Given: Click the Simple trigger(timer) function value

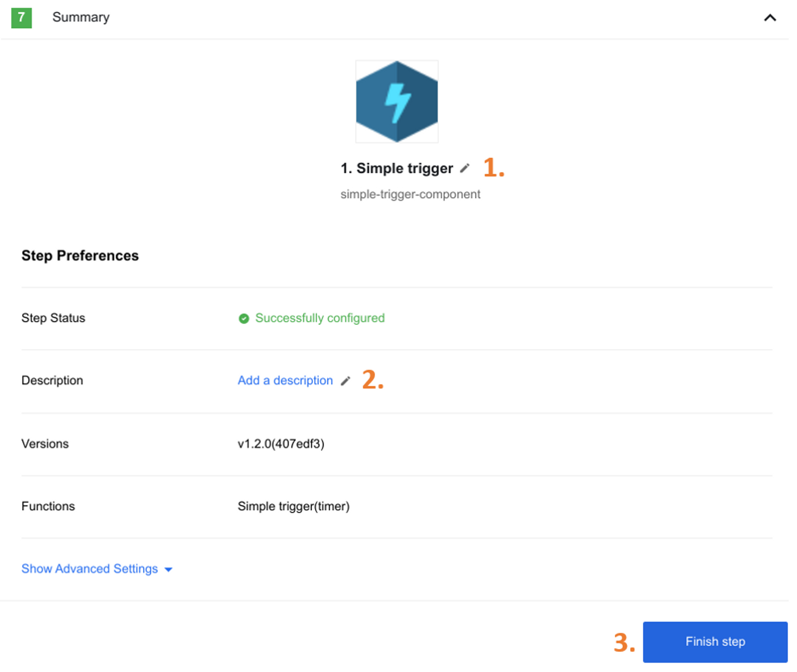Looking at the screenshot, I should 294,506.
